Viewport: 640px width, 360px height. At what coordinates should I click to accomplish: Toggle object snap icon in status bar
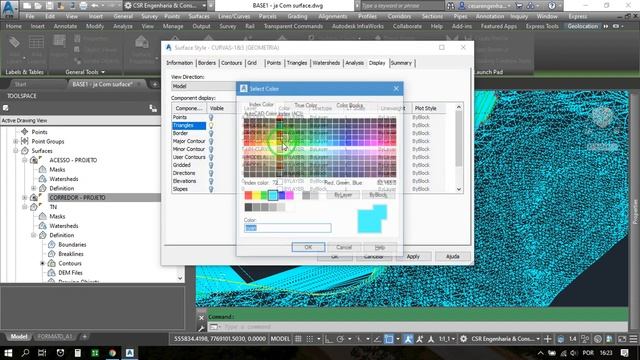tap(389, 339)
